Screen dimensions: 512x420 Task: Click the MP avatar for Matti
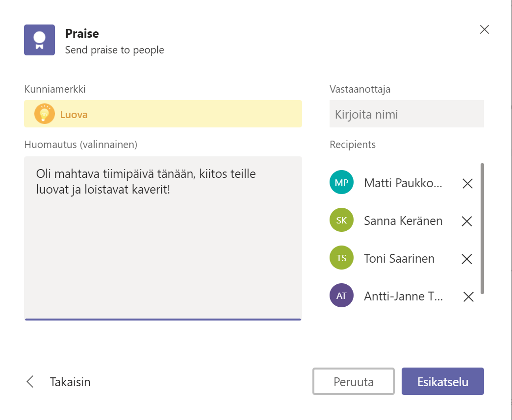341,183
